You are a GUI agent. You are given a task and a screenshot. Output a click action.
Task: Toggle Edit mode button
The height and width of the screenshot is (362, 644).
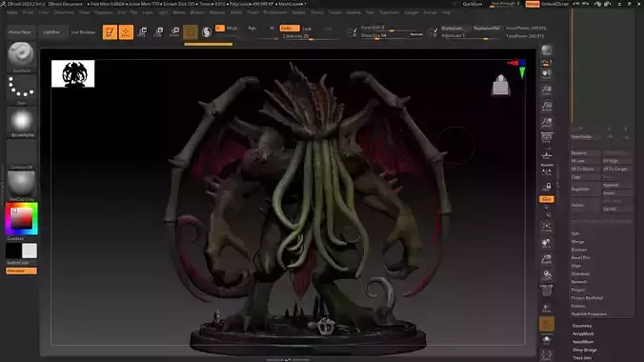(110, 31)
